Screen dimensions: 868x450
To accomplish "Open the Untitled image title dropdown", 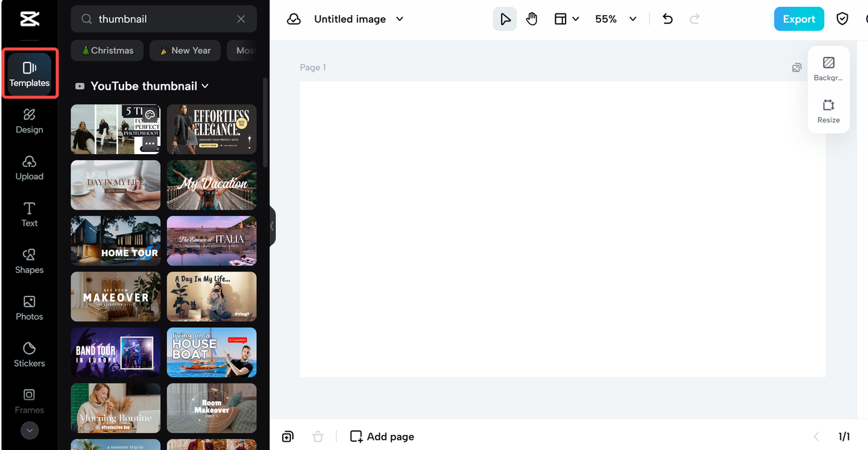I will (359, 19).
